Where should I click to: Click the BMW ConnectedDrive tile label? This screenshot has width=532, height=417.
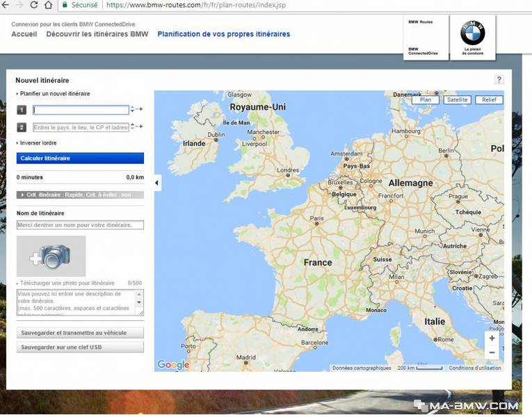[x=423, y=51]
